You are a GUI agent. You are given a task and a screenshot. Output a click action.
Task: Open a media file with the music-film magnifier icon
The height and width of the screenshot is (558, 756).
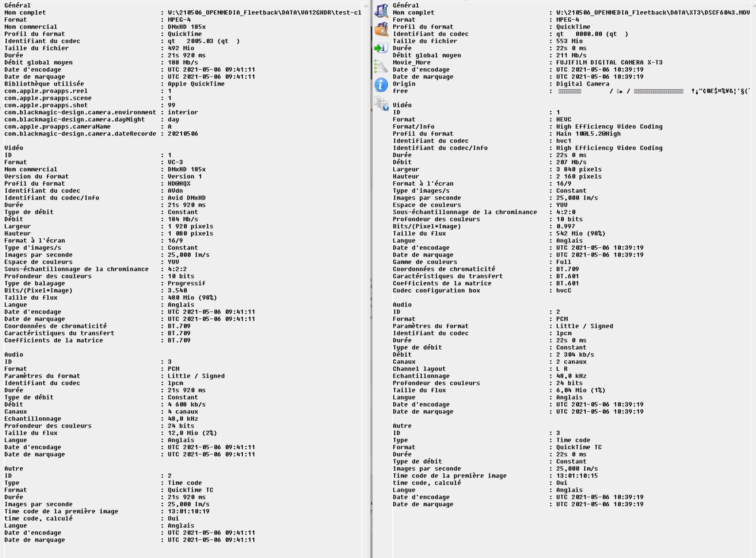(381, 11)
